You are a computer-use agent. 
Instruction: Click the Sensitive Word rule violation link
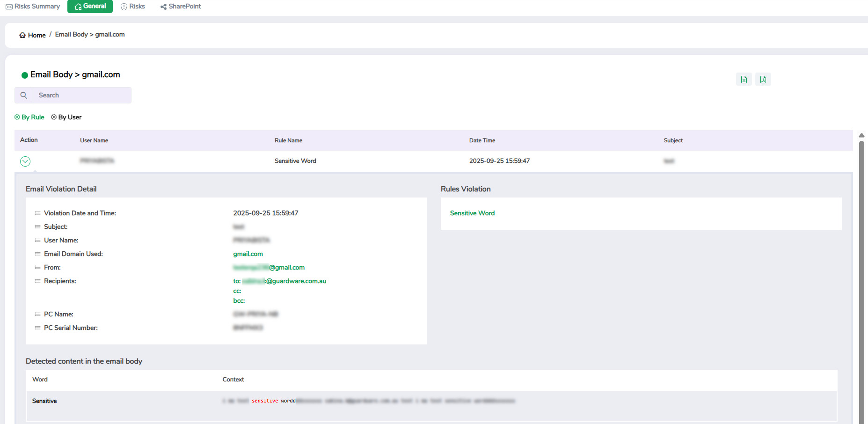(472, 213)
